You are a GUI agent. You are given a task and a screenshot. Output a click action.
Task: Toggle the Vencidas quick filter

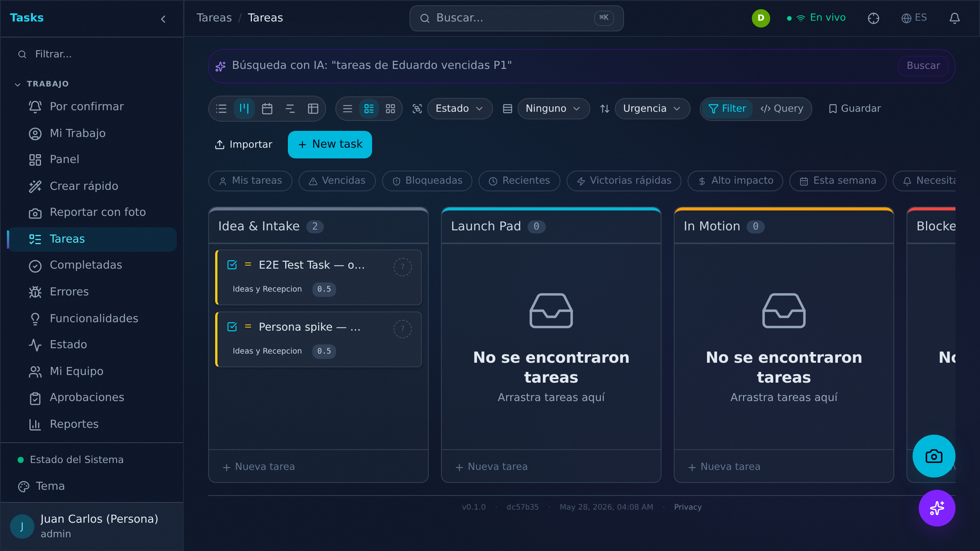(337, 181)
